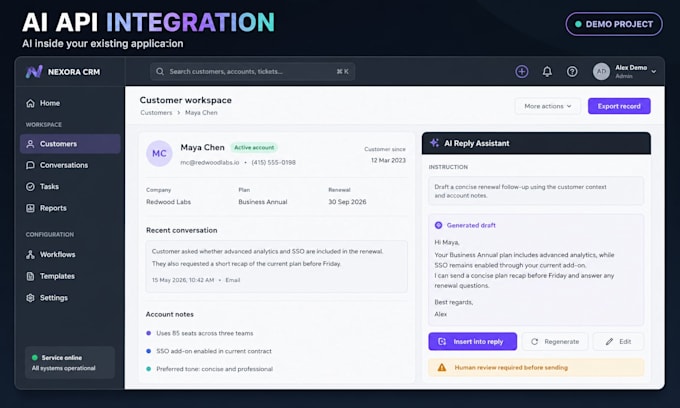This screenshot has height=408, width=680.
Task: Click 'Preferred tone: concise and professional' note
Action: (x=215, y=369)
